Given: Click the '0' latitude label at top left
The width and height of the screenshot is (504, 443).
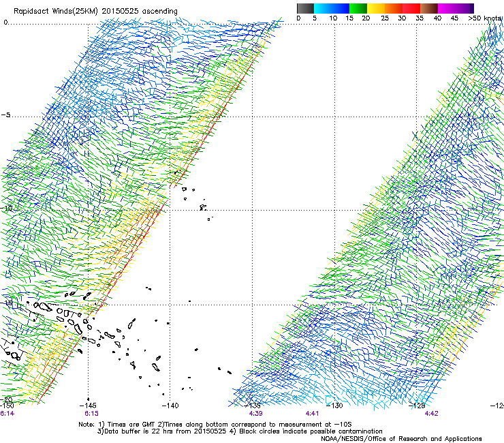Looking at the screenshot, I should tap(5, 22).
